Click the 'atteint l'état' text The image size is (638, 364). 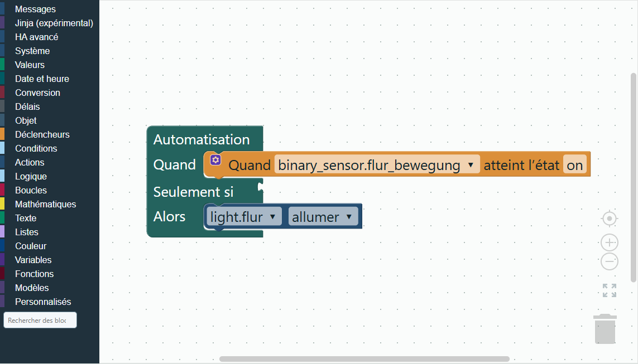522,165
